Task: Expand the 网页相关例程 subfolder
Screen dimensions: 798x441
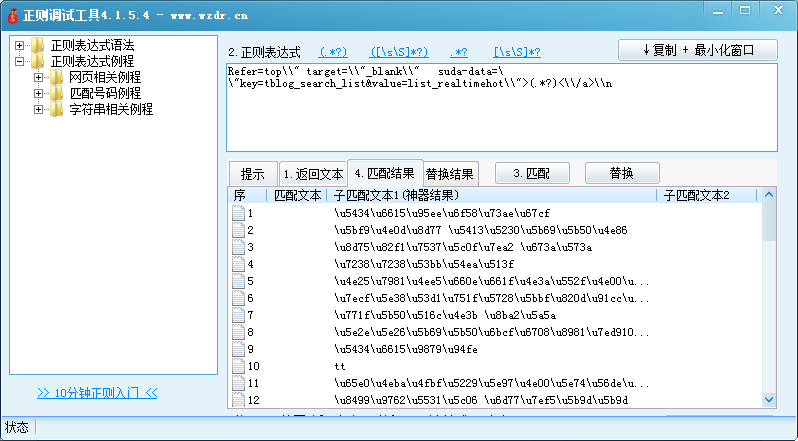Action: (39, 78)
